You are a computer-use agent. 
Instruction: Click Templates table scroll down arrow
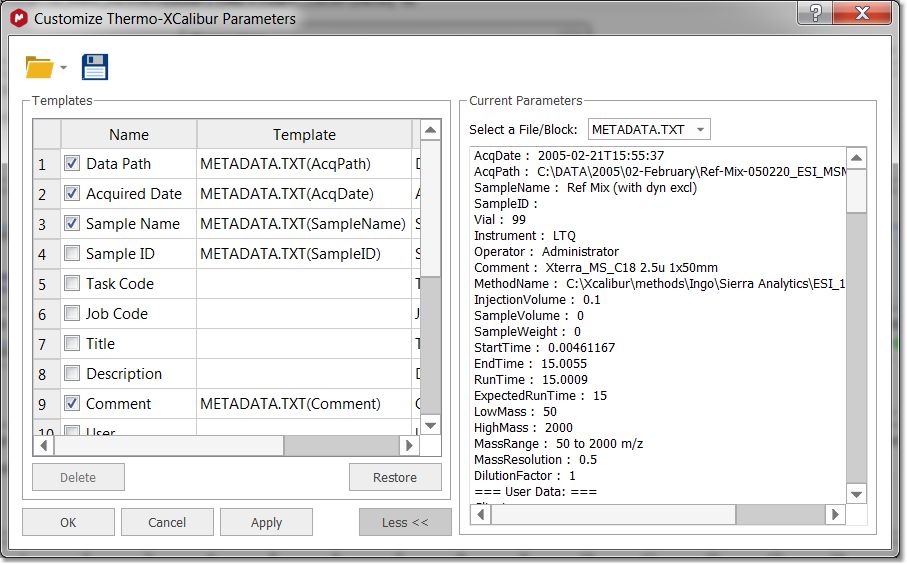[430, 426]
